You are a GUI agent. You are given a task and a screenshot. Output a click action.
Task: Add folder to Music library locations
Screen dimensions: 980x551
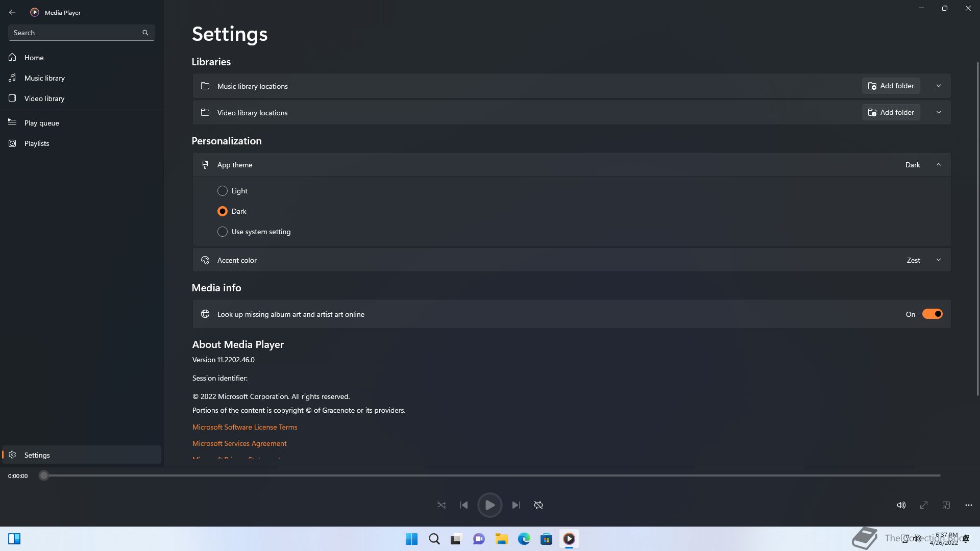tap(891, 86)
